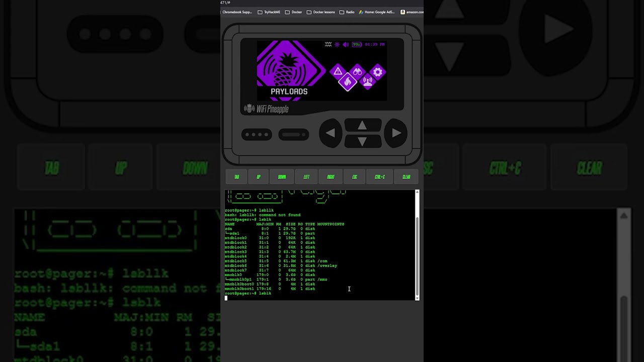Push the pager's down arrow D-pad button
This screenshot has height=362, width=644.
(x=362, y=142)
